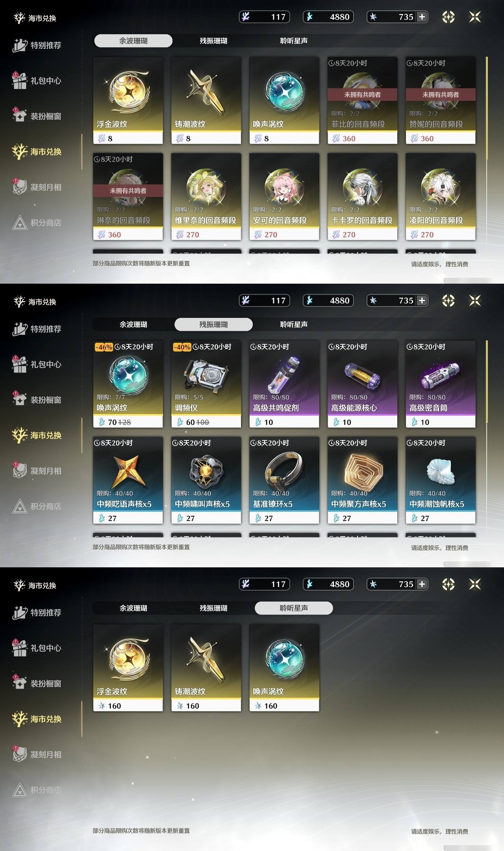Buy discounted 唤声涡纹 with -46% badge

(128, 384)
